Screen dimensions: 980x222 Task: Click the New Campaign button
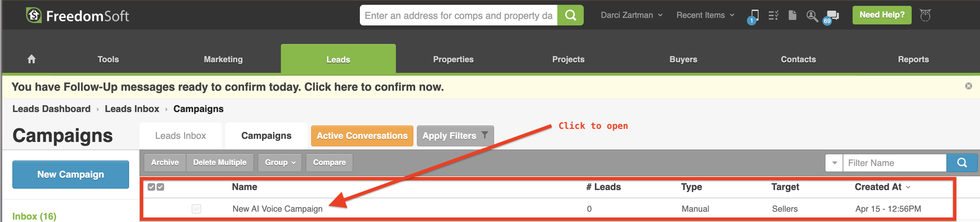[x=70, y=174]
